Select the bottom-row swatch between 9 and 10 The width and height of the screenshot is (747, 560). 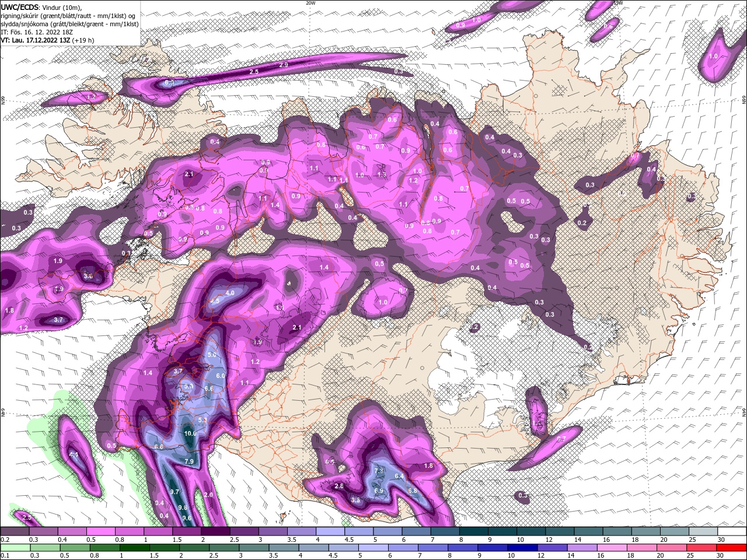pyautogui.click(x=492, y=547)
